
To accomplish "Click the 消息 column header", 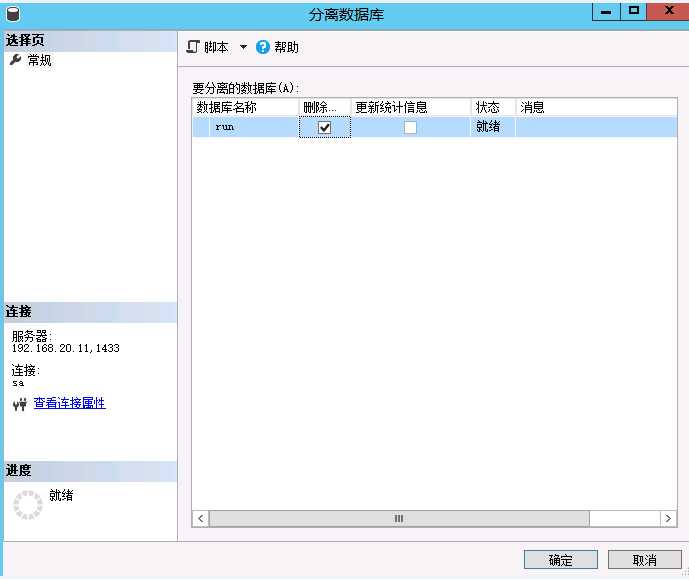I will pyautogui.click(x=596, y=107).
